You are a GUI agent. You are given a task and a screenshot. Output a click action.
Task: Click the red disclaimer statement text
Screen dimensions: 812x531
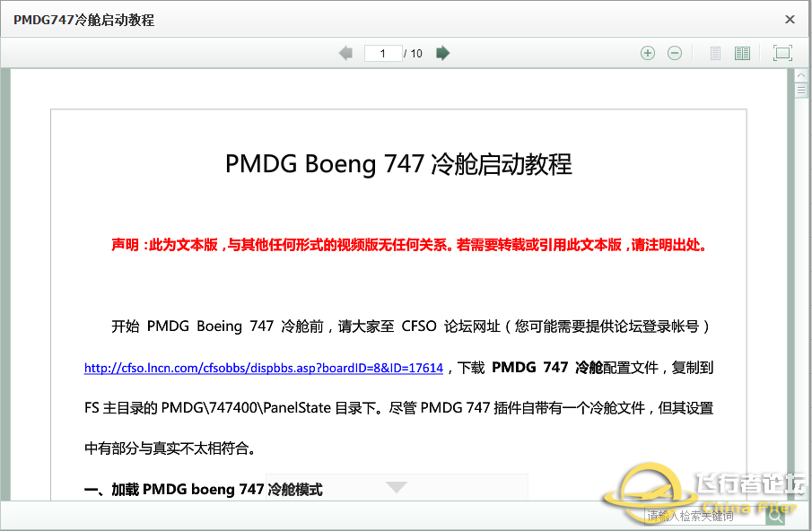(409, 245)
